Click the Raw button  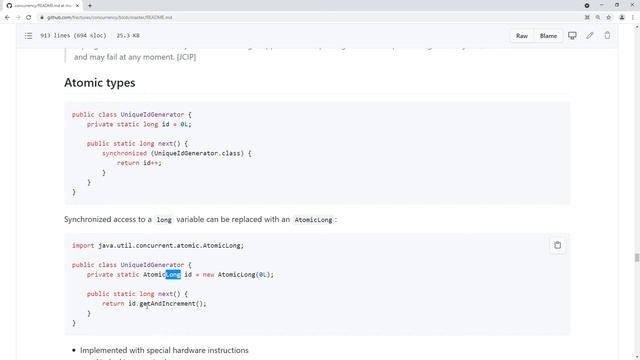pyautogui.click(x=522, y=36)
